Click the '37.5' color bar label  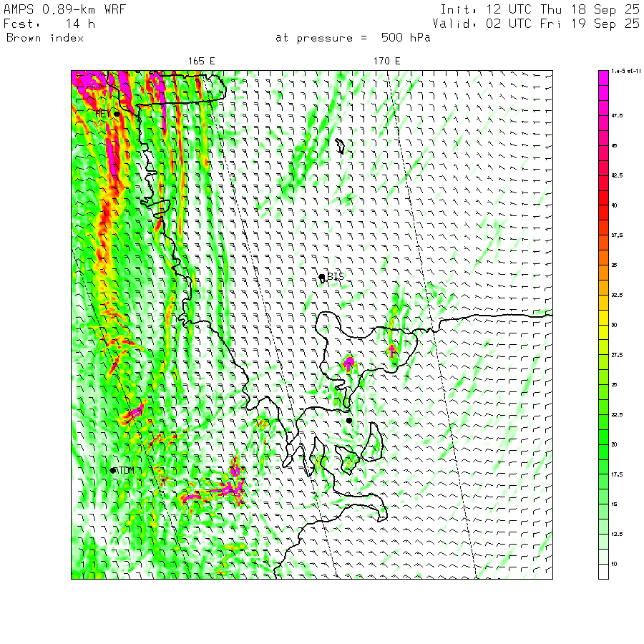[617, 235]
